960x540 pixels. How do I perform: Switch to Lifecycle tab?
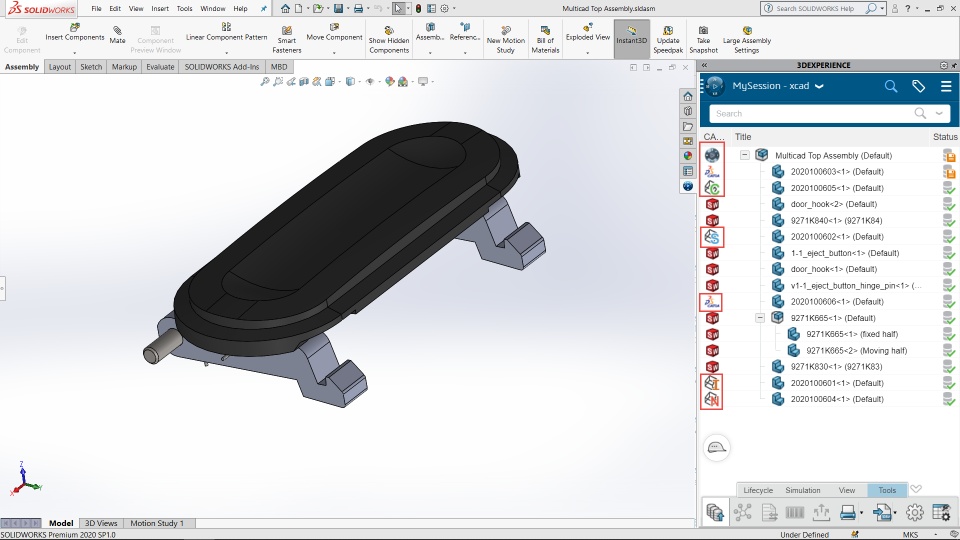pyautogui.click(x=758, y=490)
